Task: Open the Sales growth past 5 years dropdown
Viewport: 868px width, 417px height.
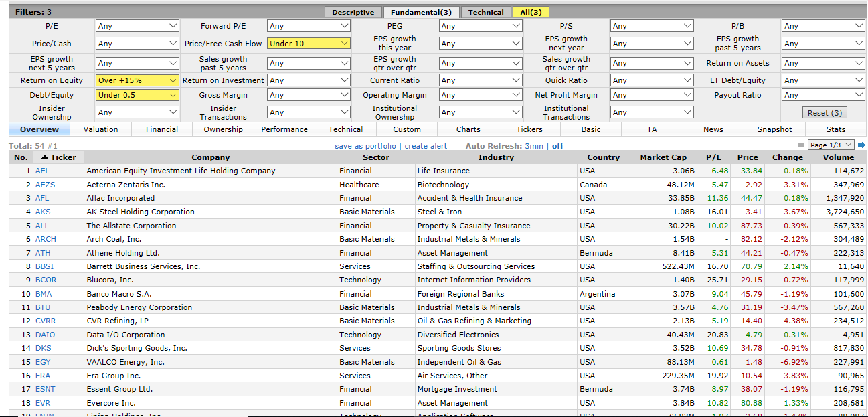Action: click(x=309, y=63)
